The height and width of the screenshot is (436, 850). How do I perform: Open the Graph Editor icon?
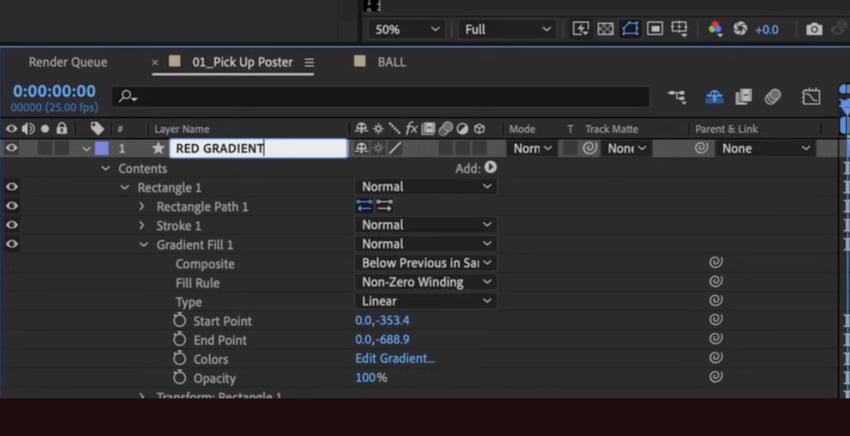(x=811, y=97)
